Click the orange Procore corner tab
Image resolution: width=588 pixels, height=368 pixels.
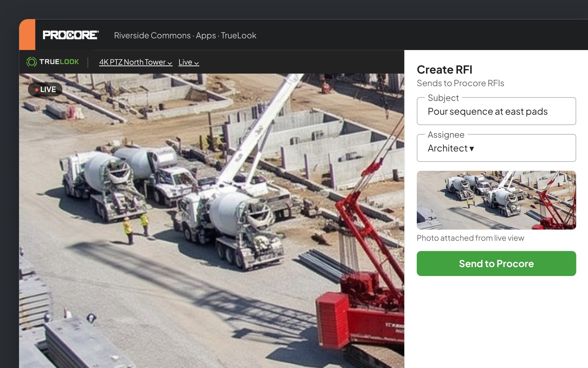[x=27, y=35]
